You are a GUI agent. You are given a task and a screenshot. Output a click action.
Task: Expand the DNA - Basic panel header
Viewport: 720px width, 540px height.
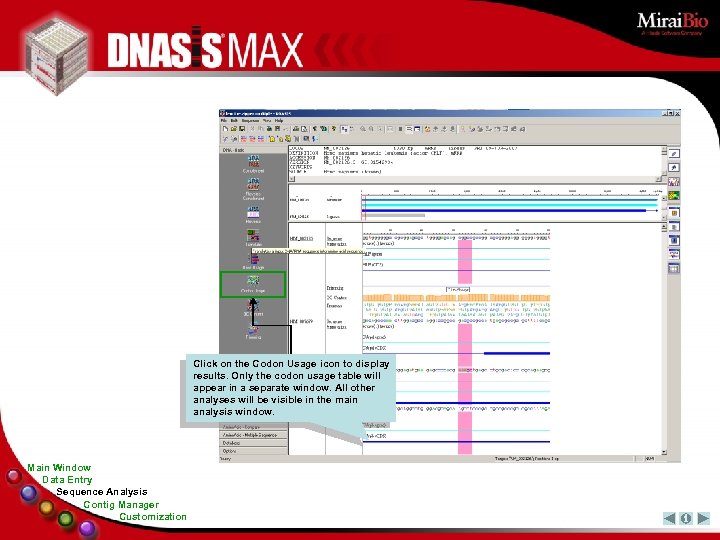(x=253, y=150)
